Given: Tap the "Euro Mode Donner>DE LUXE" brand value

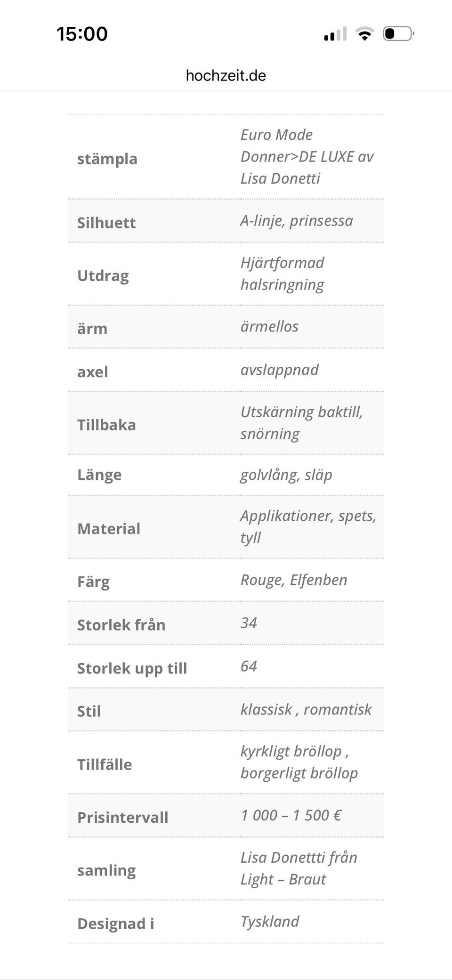Looking at the screenshot, I should (307, 156).
